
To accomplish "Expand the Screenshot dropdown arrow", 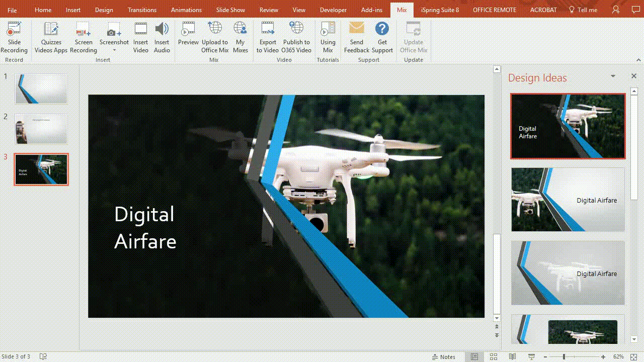I will (x=114, y=50).
